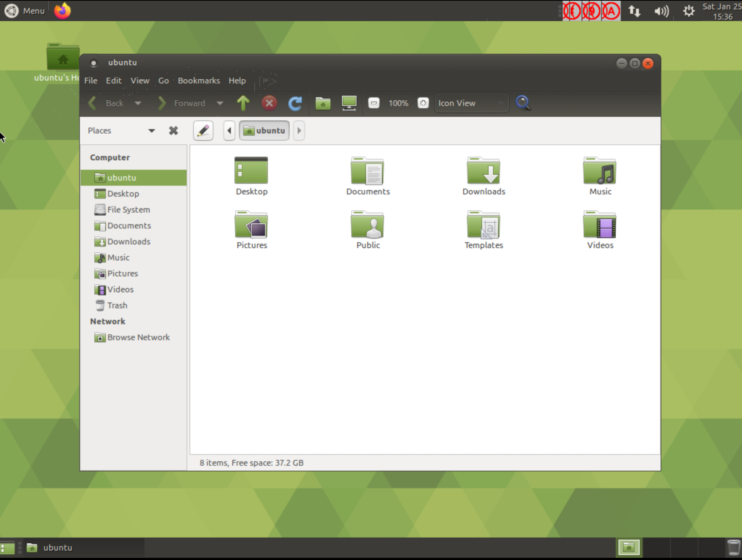Click the Forward navigation button

(x=162, y=103)
